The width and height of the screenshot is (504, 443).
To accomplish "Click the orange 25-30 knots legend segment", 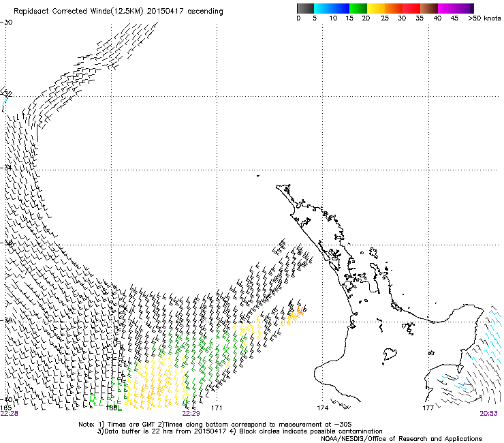I will pyautogui.click(x=394, y=8).
